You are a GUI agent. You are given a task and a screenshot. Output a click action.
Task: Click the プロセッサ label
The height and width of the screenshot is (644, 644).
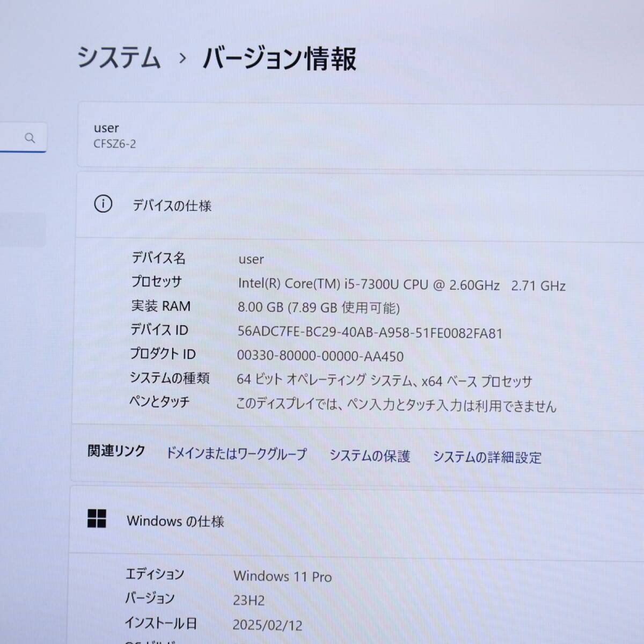click(x=157, y=282)
